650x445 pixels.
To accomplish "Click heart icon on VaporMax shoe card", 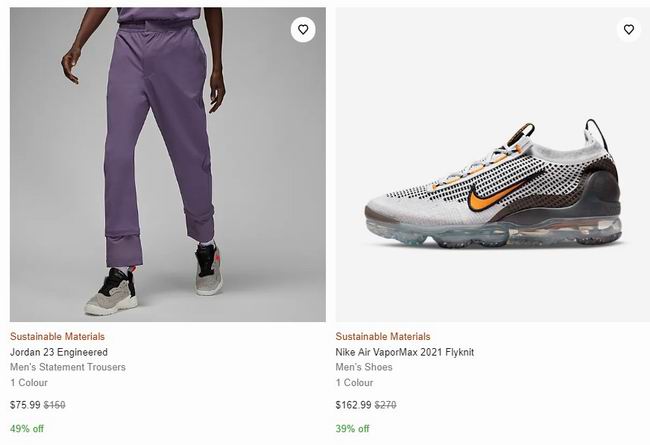I will coord(628,30).
